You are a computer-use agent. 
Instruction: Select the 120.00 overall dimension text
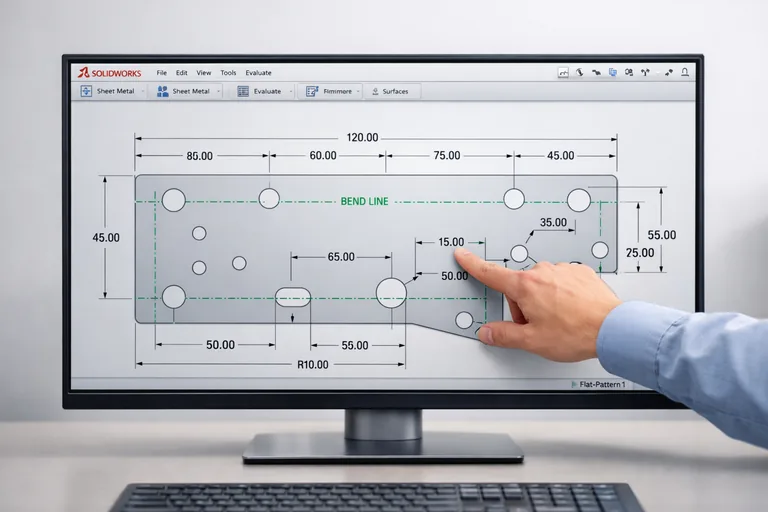(x=362, y=138)
